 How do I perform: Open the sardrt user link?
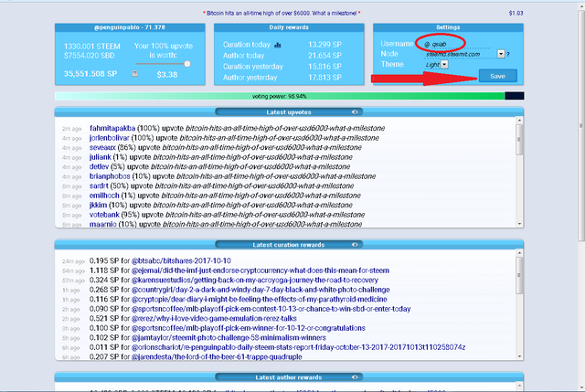(x=99, y=185)
